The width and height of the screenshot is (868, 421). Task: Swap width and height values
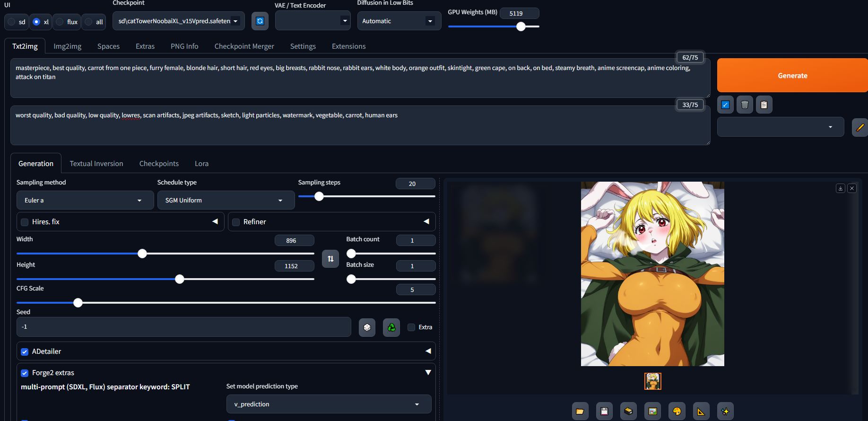[330, 259]
